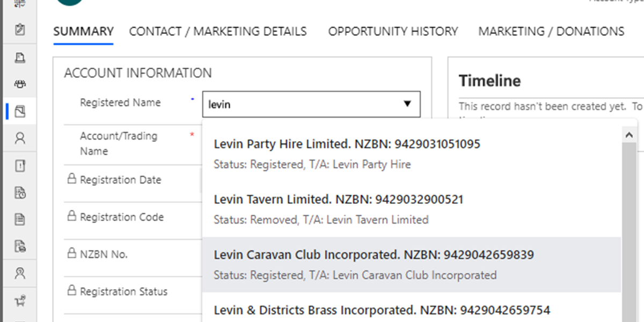Viewport: 644px width, 322px height.
Task: Click the document with exclamation mark icon
Action: pyautogui.click(x=20, y=166)
